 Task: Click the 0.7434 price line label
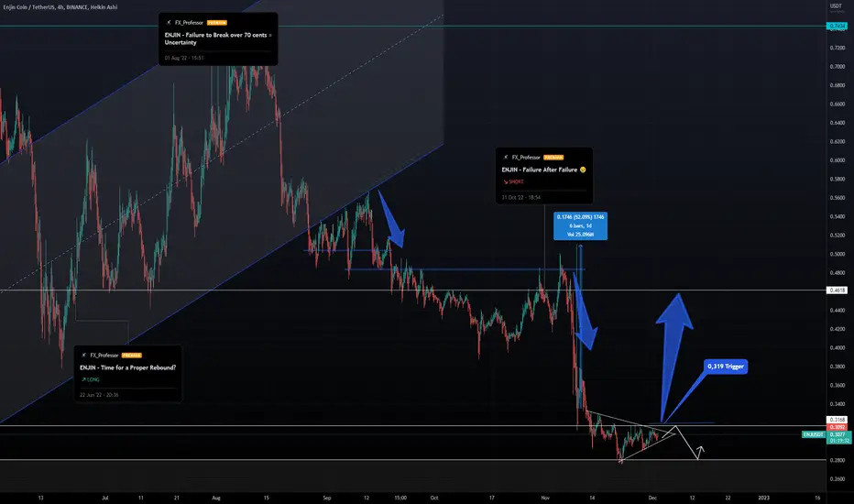[837, 27]
